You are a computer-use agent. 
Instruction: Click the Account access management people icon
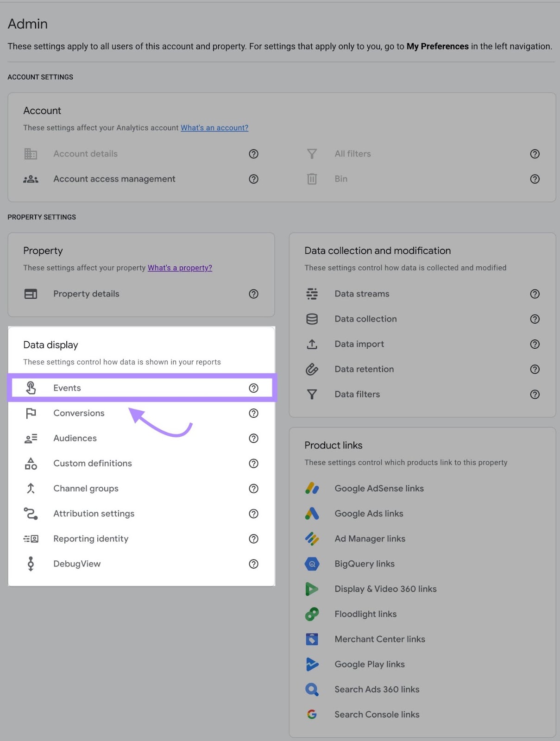[x=31, y=179]
